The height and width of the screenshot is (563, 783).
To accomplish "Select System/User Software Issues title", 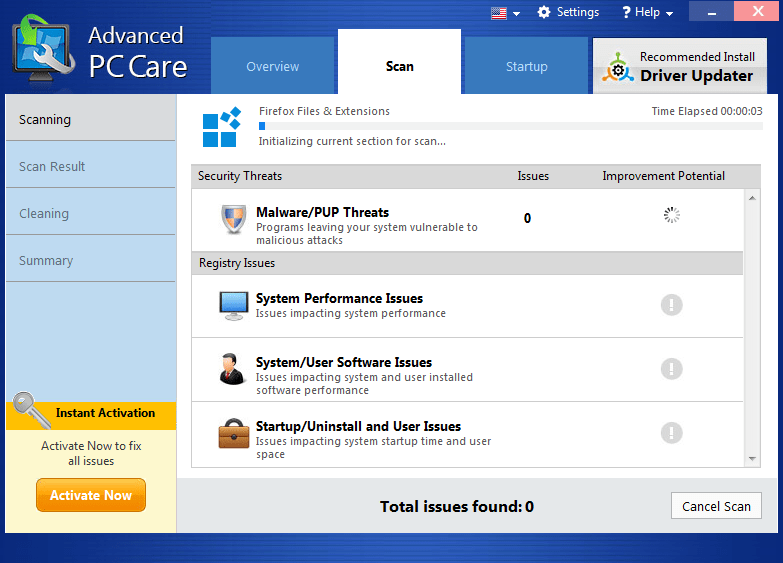I will point(344,362).
